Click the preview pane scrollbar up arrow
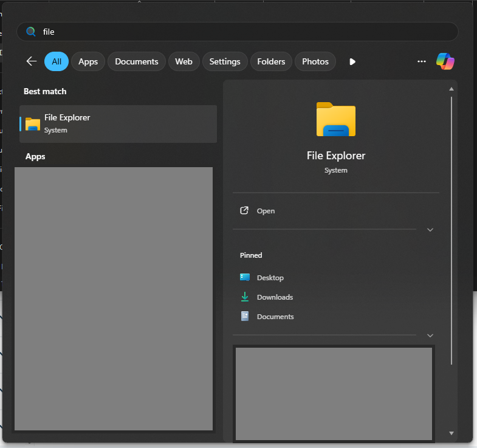Viewport: 477px width, 448px height. 451,89
